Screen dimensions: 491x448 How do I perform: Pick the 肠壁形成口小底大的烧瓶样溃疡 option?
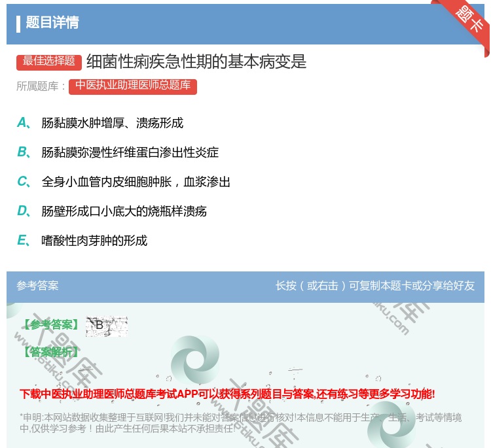124,211
